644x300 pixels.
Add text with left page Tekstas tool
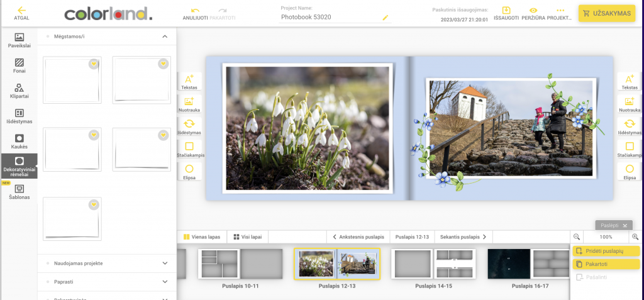click(189, 82)
